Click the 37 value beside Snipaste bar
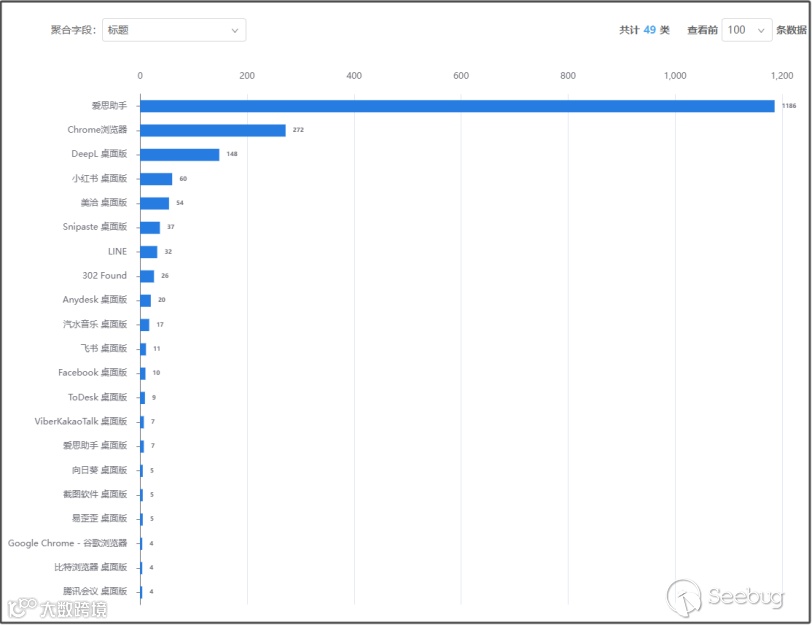This screenshot has height=625, width=812. point(171,227)
